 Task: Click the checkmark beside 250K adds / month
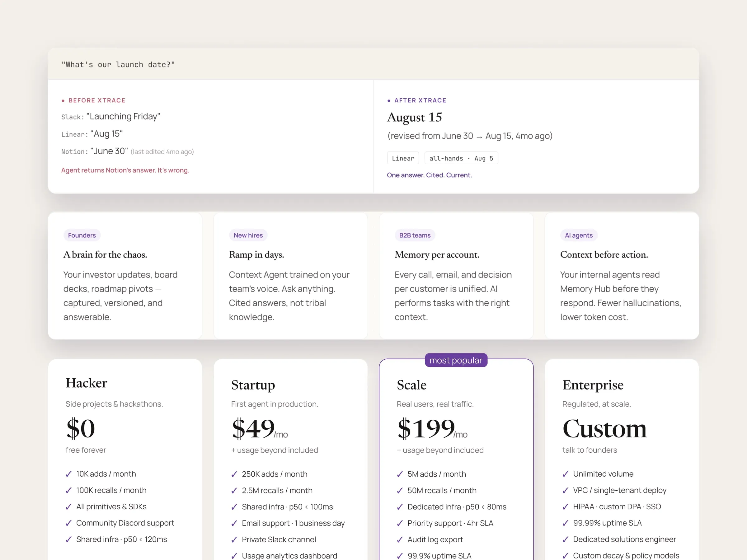[234, 474]
